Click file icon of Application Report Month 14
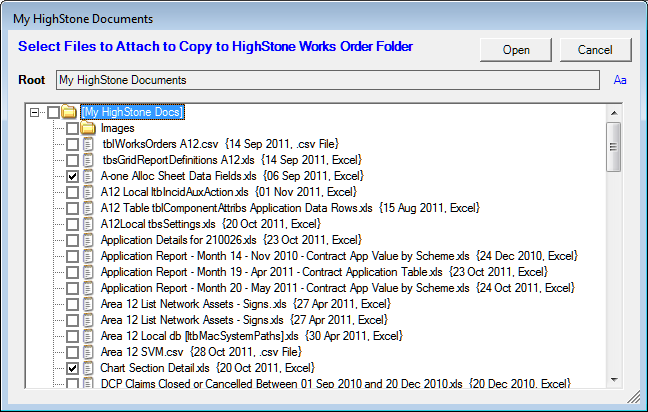 pos(88,256)
